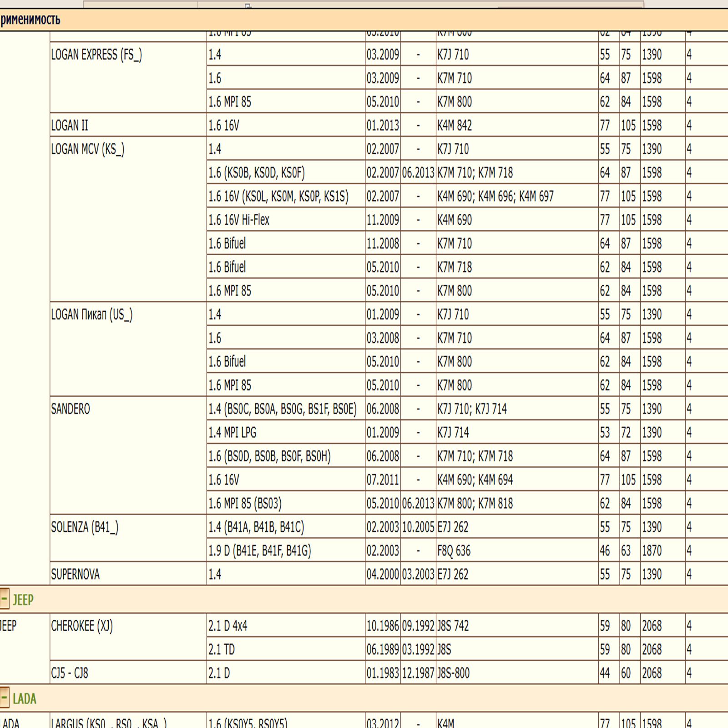This screenshot has height=728, width=728.
Task: Select the LOGAN II model cell
Action: (x=70, y=125)
